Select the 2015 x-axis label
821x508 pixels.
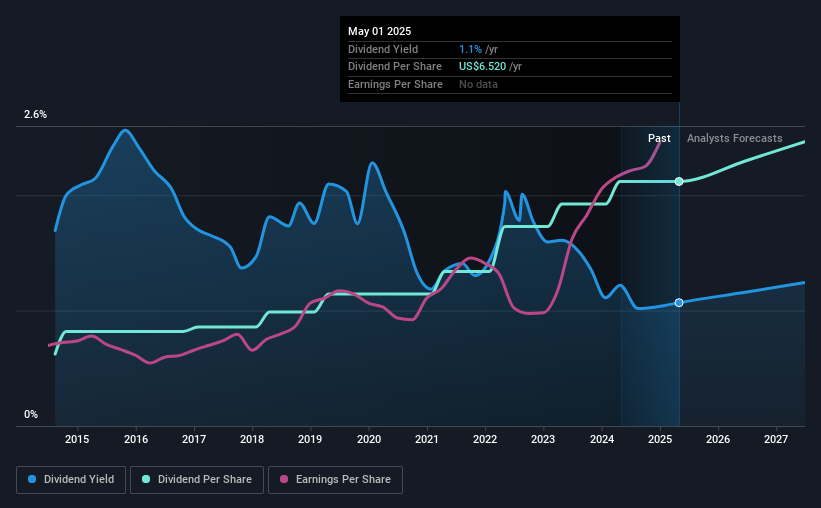[x=77, y=439]
